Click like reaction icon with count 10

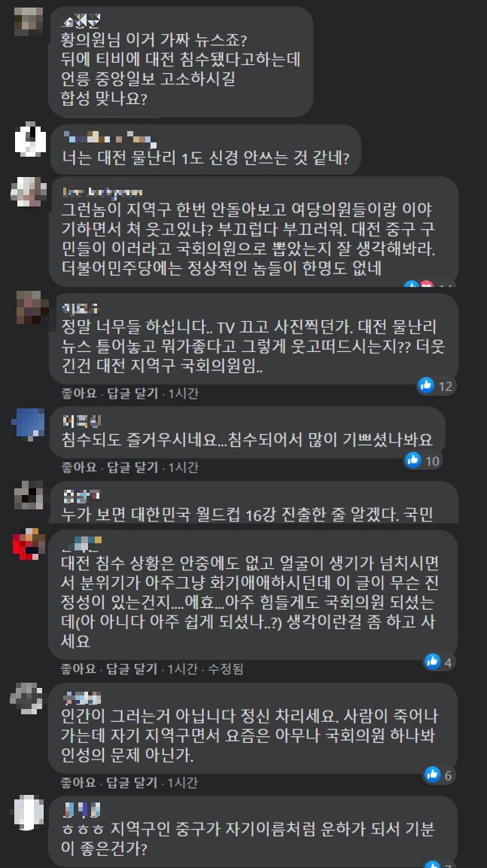coord(413,459)
